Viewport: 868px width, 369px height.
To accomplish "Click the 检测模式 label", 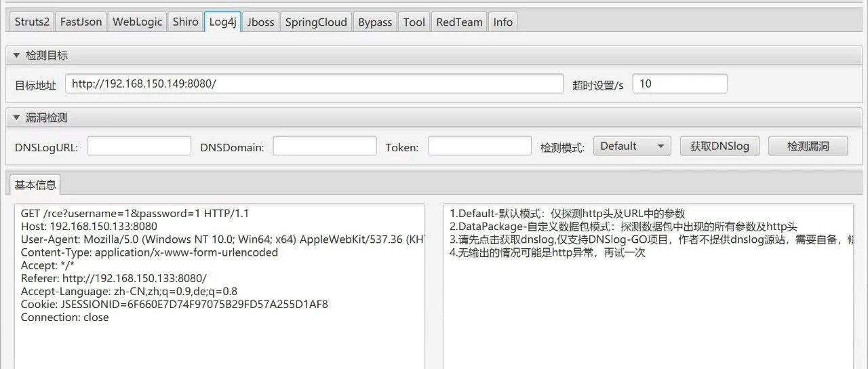I will (x=562, y=147).
